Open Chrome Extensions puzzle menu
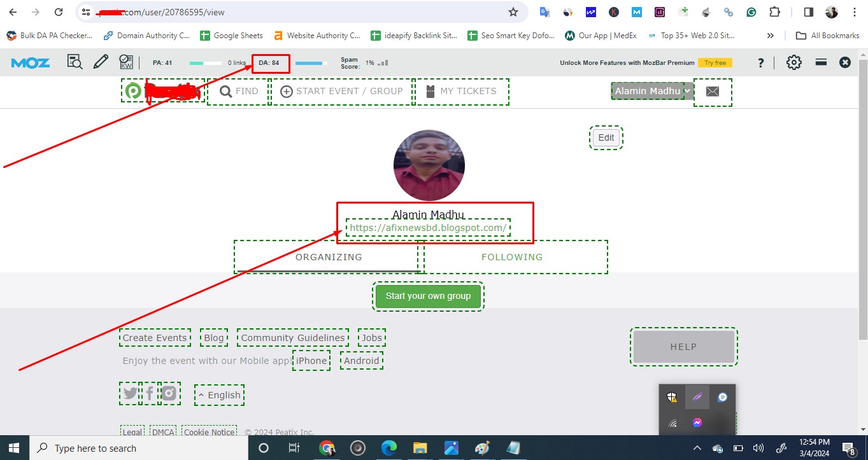Viewport: 868px width, 460px height. [774, 12]
